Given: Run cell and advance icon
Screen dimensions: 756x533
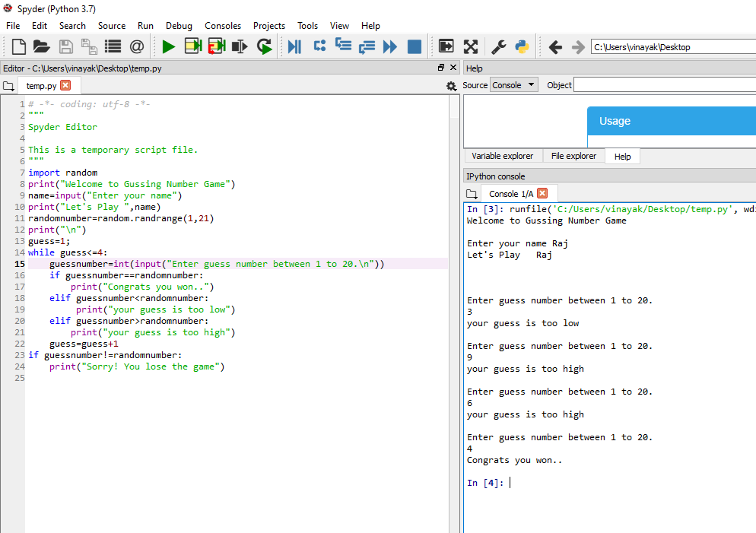Looking at the screenshot, I should click(217, 46).
